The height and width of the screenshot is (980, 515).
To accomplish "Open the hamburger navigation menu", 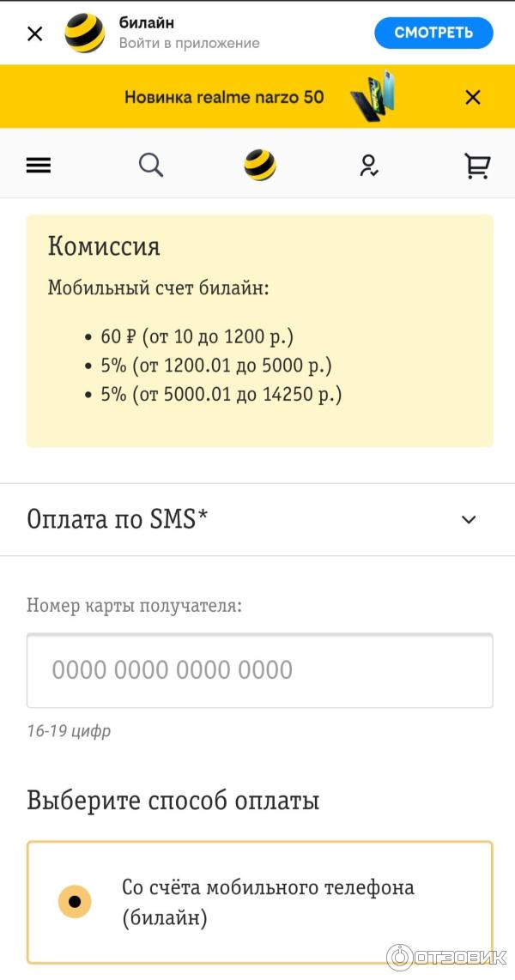I will coord(39,166).
